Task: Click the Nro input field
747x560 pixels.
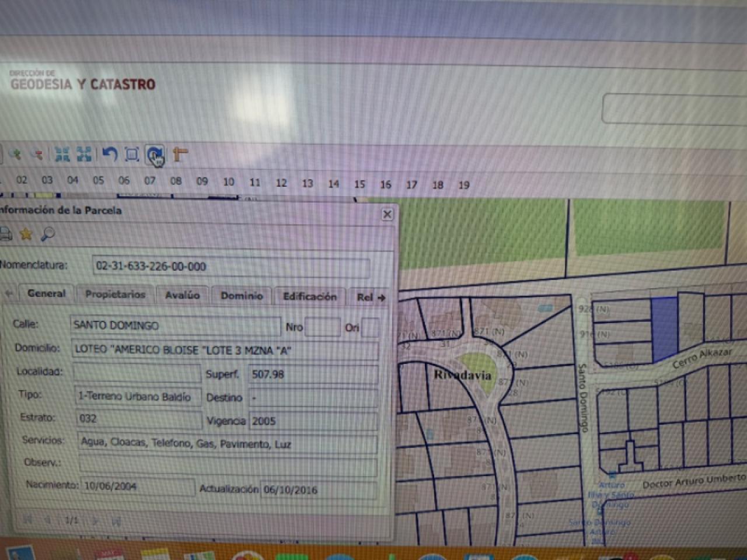Action: click(322, 327)
